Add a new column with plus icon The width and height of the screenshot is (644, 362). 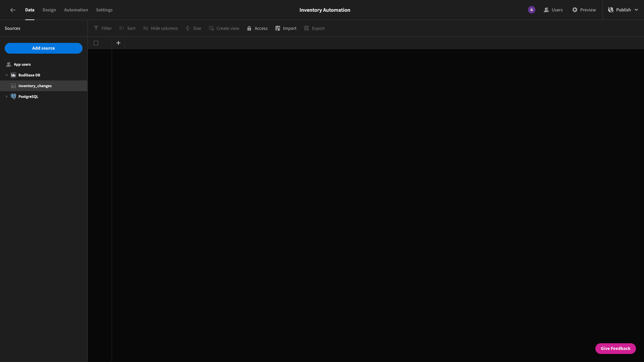[118, 43]
